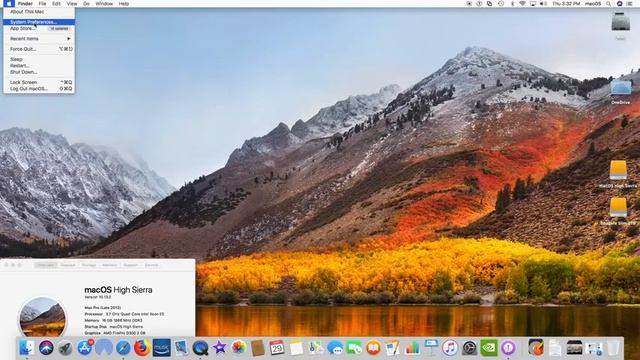Image resolution: width=640 pixels, height=360 pixels.
Task: Switch to Displays tab in About window
Action: pyautogui.click(x=68, y=265)
